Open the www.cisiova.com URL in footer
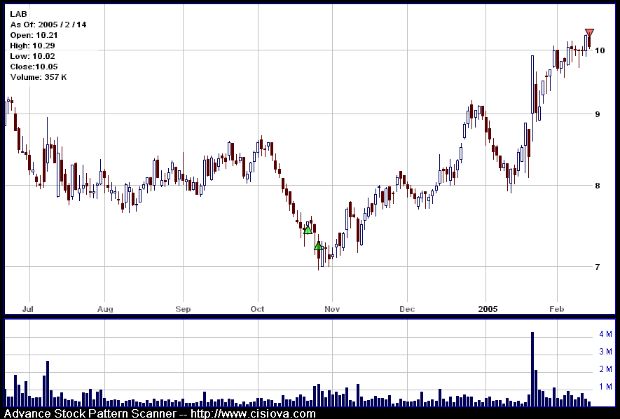The width and height of the screenshot is (620, 419). pyautogui.click(x=253, y=414)
